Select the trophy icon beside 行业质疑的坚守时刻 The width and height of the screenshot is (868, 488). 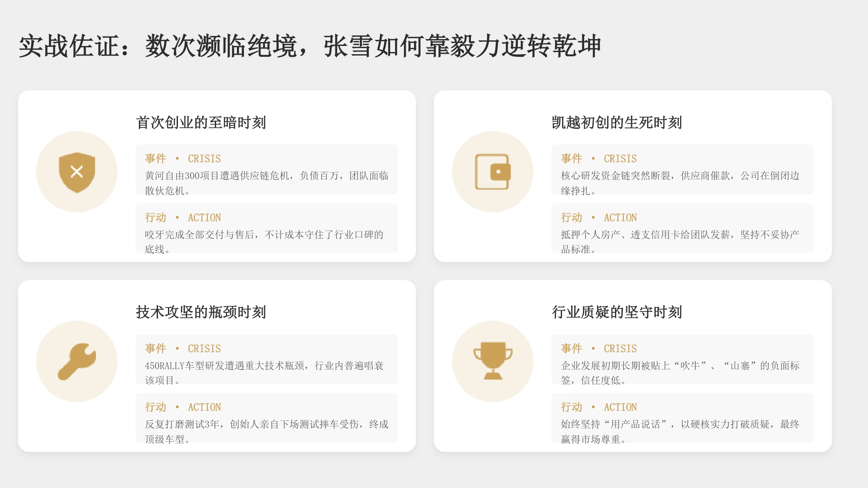[x=494, y=361]
